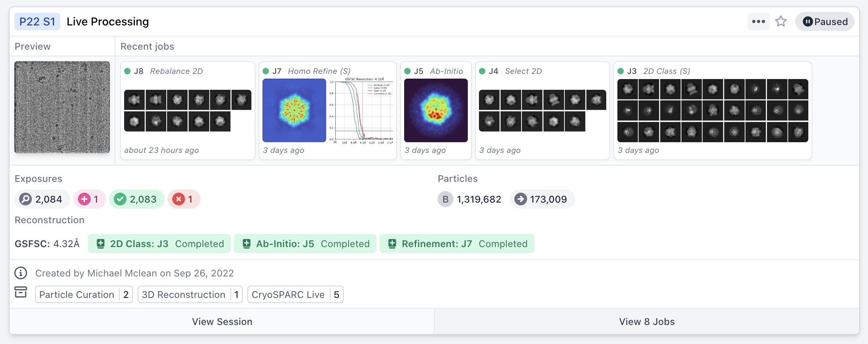Image resolution: width=868 pixels, height=344 pixels.
Task: Click the Paused status badge
Action: [x=825, y=21]
